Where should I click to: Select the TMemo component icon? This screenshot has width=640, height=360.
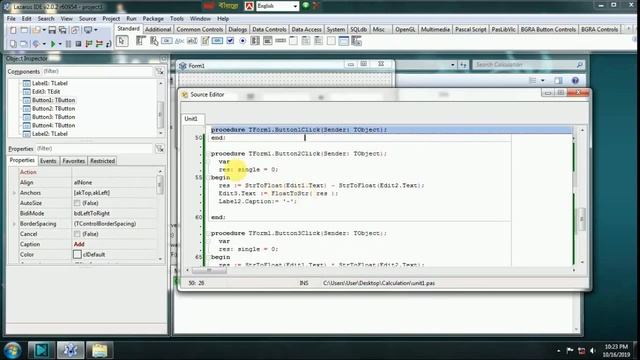[205, 41]
